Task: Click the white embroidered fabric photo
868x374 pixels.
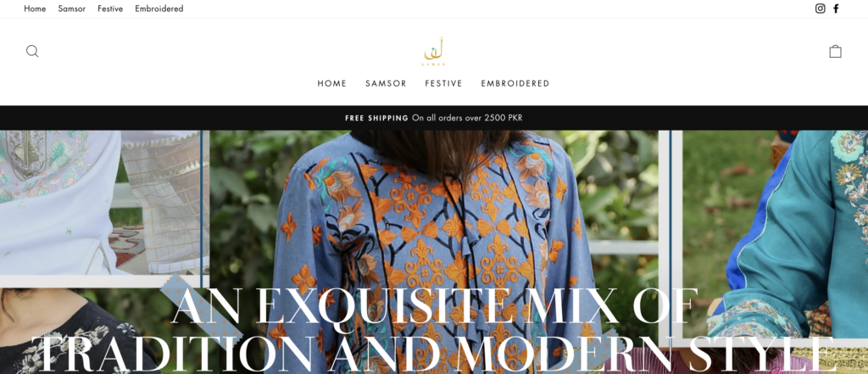Action: (103, 202)
